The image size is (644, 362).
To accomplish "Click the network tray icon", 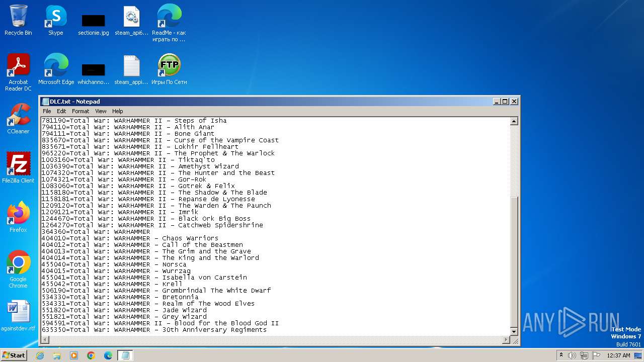I will pos(584,355).
